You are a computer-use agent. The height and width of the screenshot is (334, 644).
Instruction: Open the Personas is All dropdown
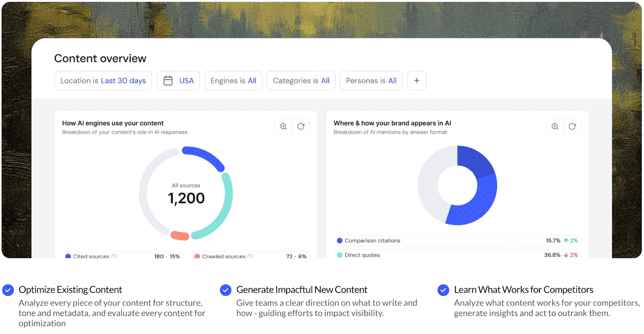coord(371,80)
